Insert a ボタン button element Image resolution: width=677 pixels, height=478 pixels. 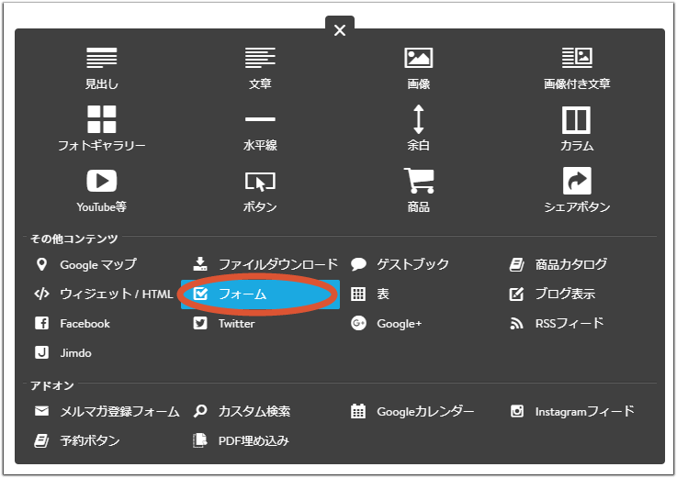[x=260, y=190]
